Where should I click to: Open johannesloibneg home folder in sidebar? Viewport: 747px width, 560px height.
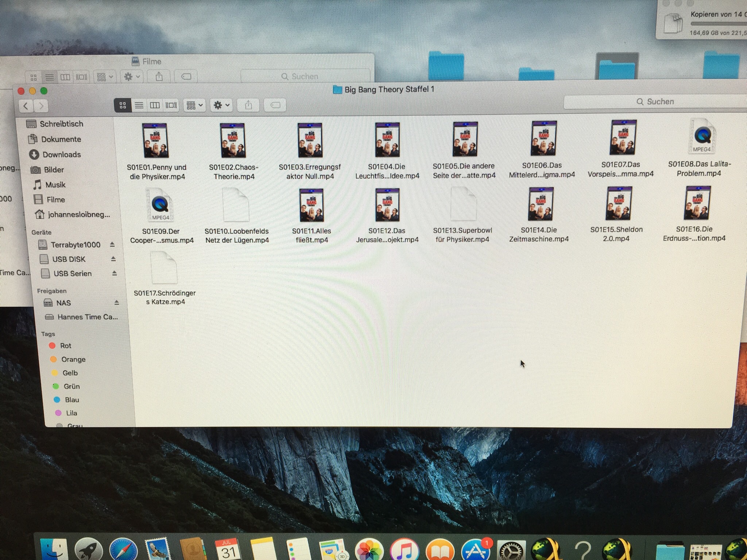pos(72,215)
